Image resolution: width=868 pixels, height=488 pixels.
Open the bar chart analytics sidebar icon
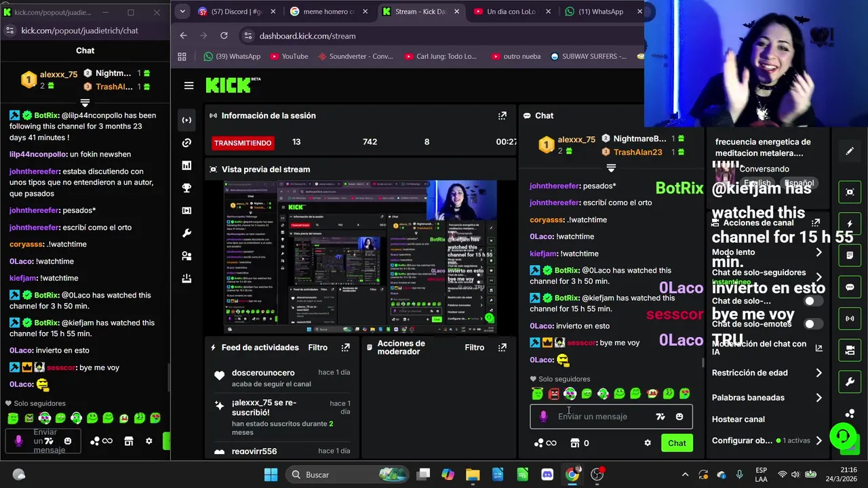[x=186, y=165]
